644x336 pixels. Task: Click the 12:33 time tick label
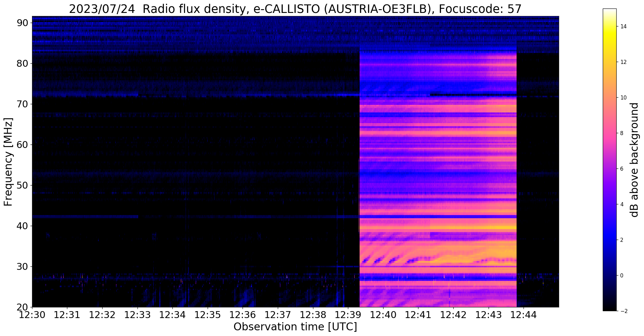point(137,315)
